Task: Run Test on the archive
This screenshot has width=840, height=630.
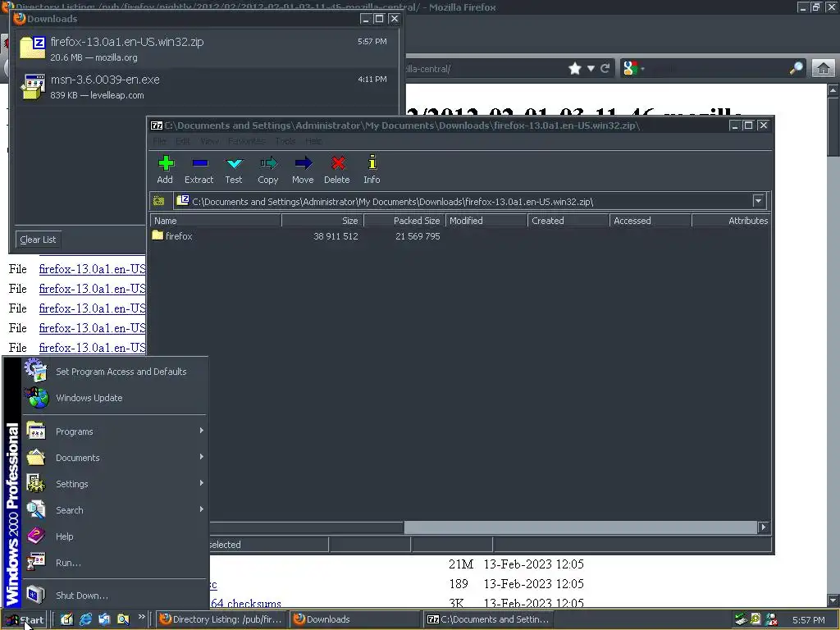Action: click(234, 169)
